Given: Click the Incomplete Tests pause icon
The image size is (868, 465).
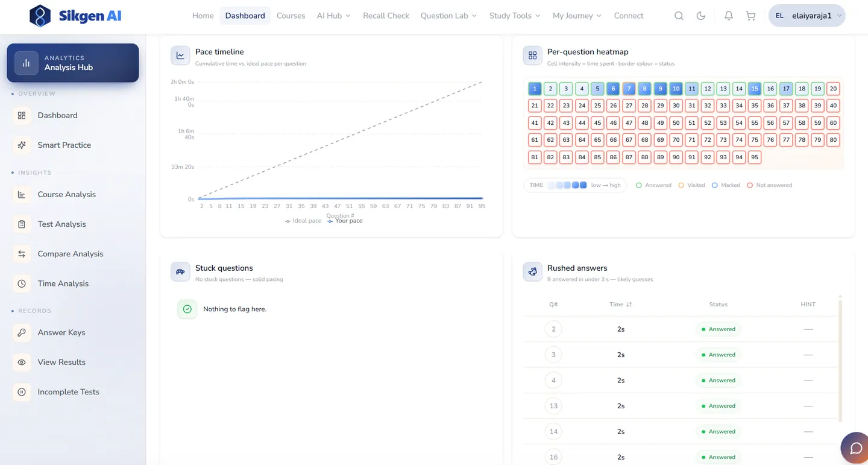Looking at the screenshot, I should [22, 392].
